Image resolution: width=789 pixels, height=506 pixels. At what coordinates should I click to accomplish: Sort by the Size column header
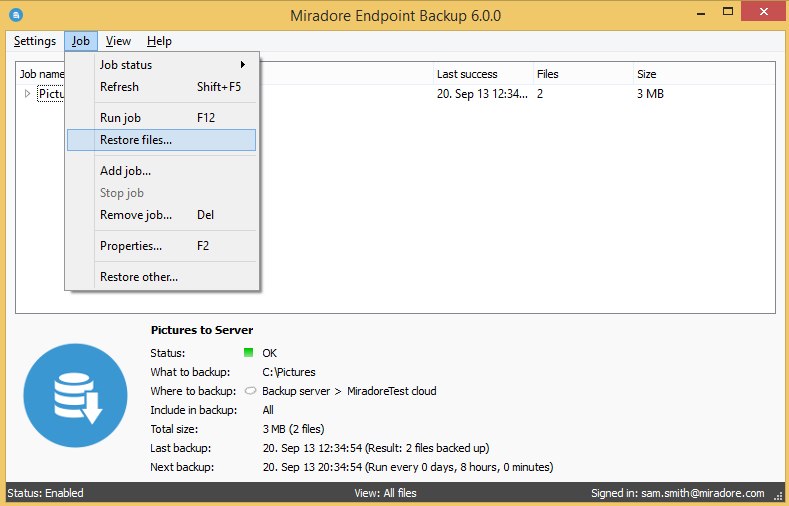point(703,74)
